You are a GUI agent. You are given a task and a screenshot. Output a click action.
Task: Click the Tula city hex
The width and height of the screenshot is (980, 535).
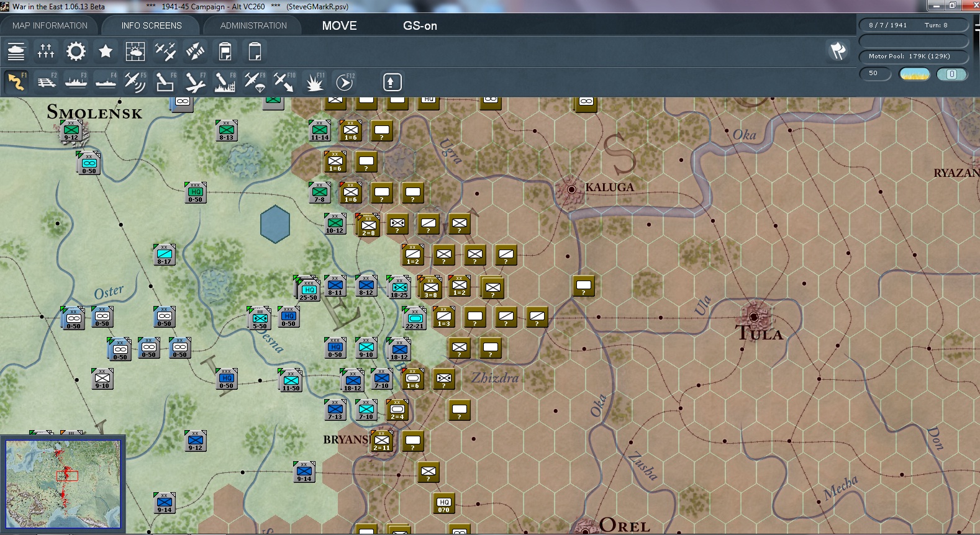[x=754, y=317]
